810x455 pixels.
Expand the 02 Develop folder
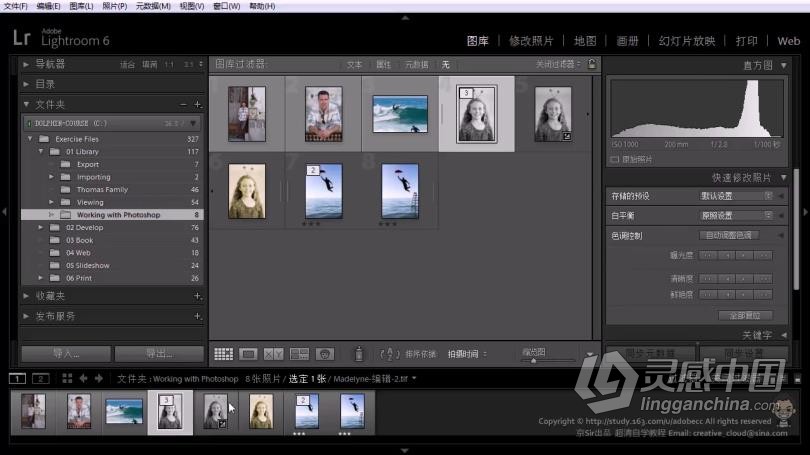41,227
